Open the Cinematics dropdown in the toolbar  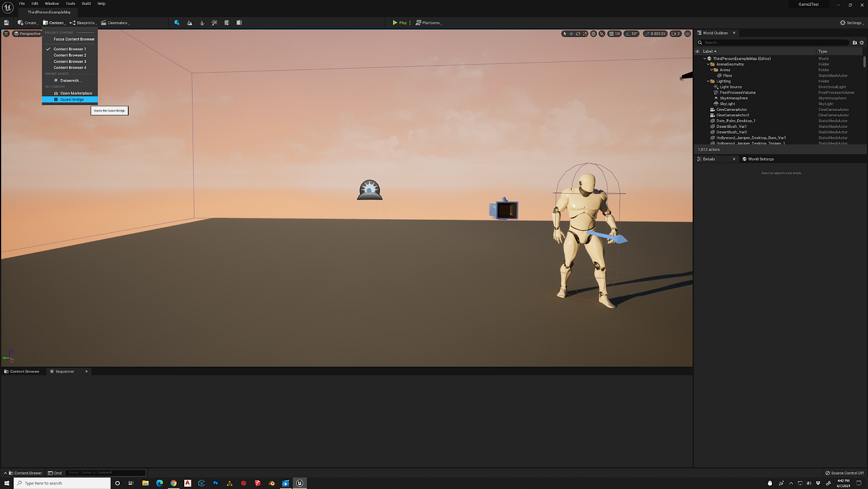pyautogui.click(x=115, y=23)
